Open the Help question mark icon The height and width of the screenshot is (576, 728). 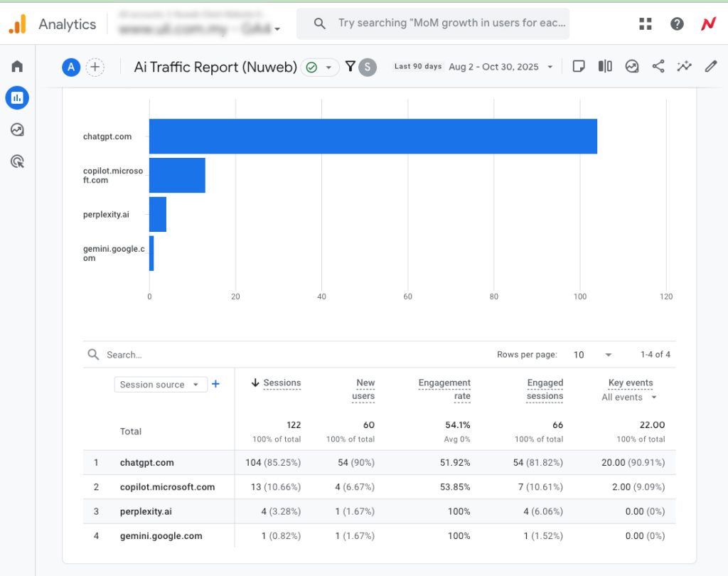click(x=677, y=24)
